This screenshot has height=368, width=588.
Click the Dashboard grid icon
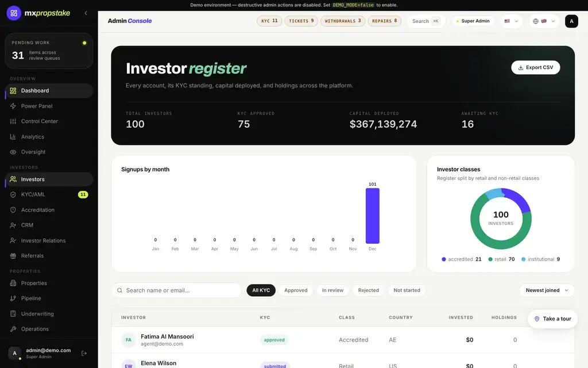click(13, 90)
